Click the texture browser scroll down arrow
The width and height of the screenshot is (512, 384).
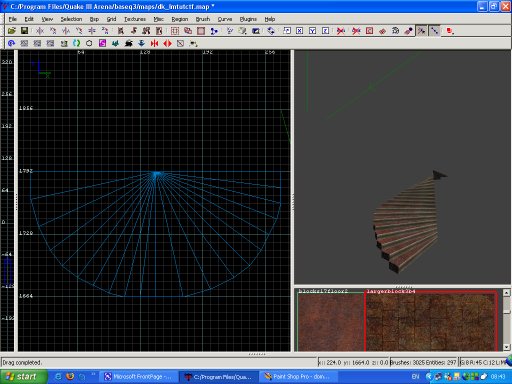pyautogui.click(x=506, y=347)
